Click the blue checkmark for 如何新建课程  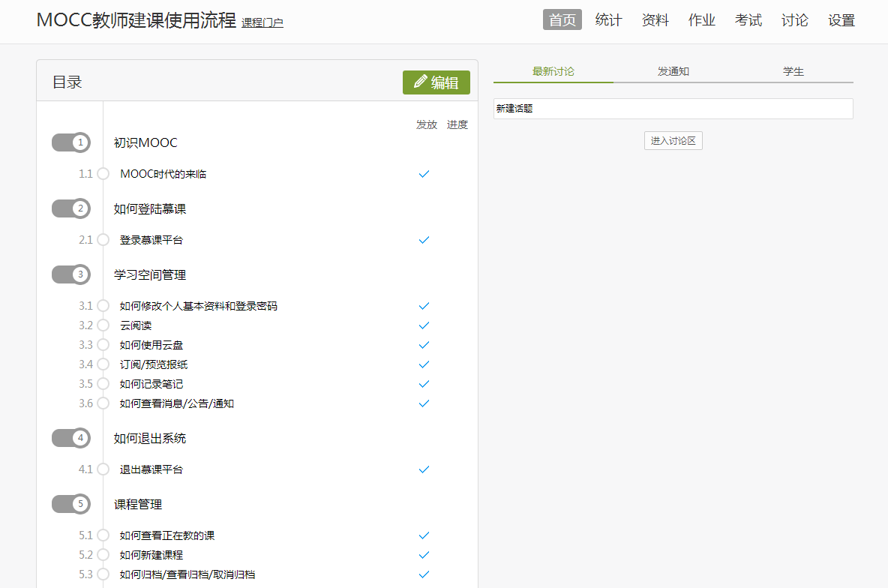[424, 555]
